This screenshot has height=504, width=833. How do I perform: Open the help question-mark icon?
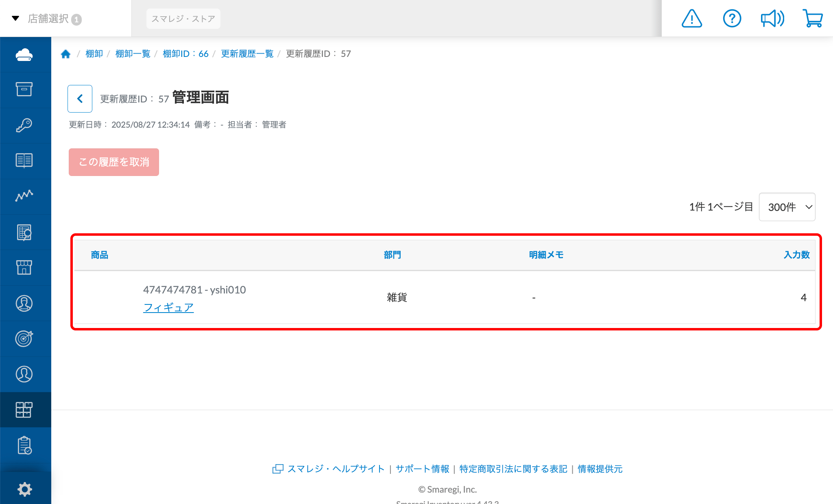coord(732,18)
